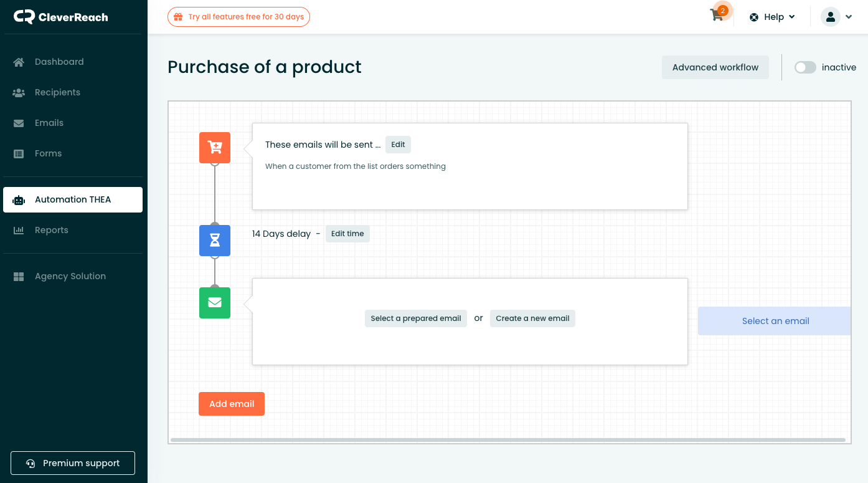The width and height of the screenshot is (868, 483).
Task: Open the Emails section from the sidebar
Action: (19, 123)
